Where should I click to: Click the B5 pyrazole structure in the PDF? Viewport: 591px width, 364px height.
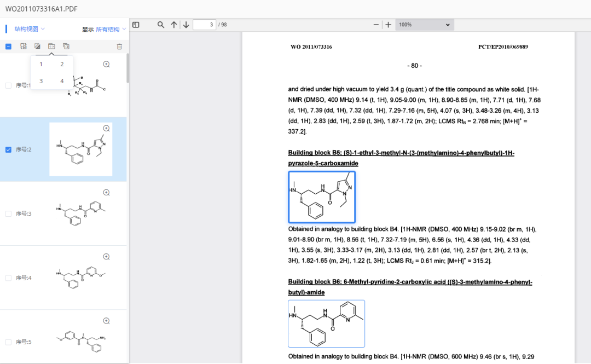[322, 197]
